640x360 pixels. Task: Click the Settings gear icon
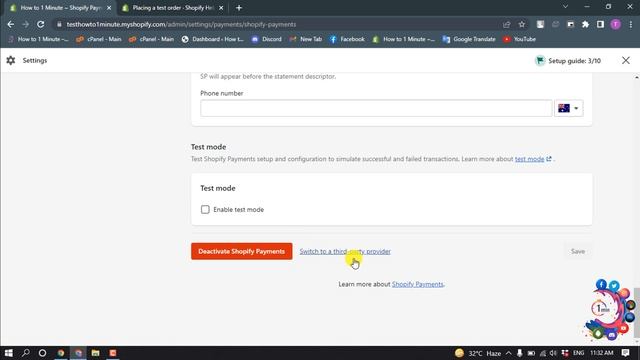pyautogui.click(x=11, y=60)
